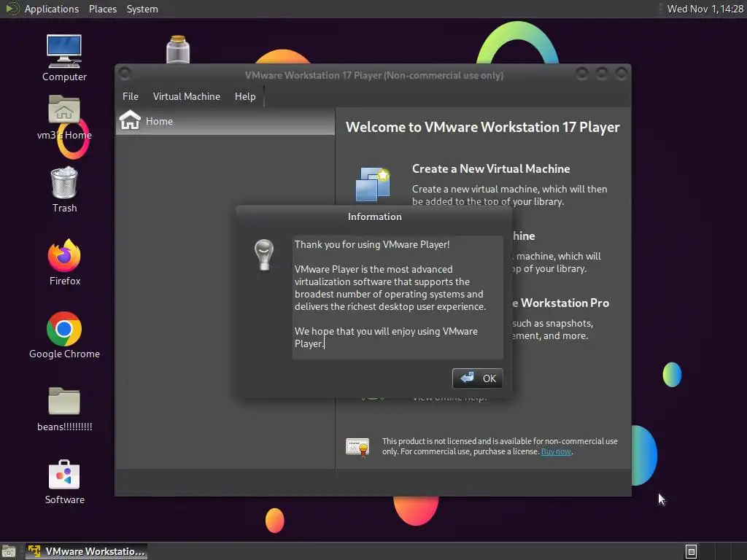Click the Workstation Pro upgrade heading
747x560 pixels.
point(561,303)
